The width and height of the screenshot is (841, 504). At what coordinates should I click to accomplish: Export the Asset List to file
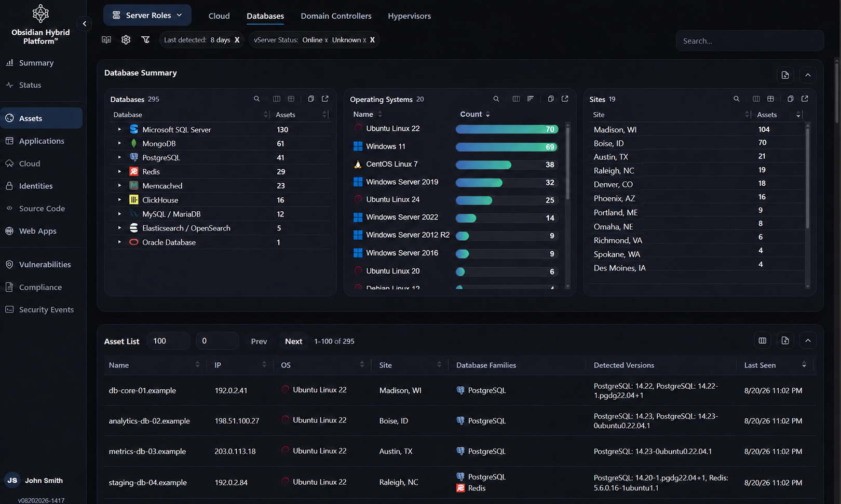click(x=785, y=340)
